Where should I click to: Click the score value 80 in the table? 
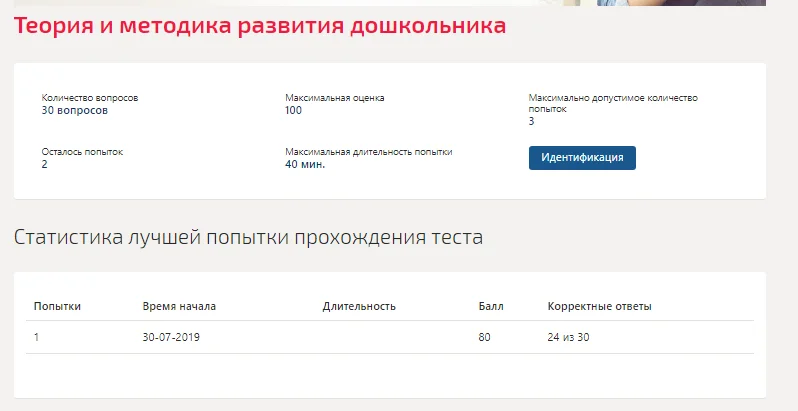pos(484,337)
